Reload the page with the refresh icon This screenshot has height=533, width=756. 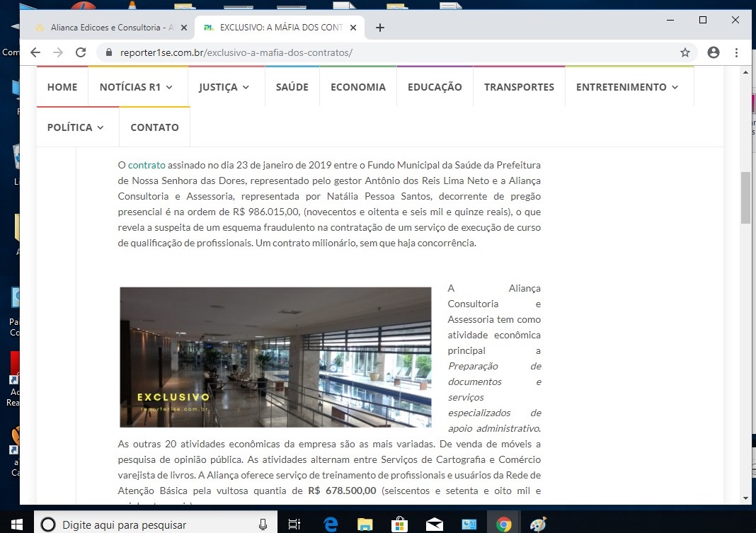(x=81, y=52)
